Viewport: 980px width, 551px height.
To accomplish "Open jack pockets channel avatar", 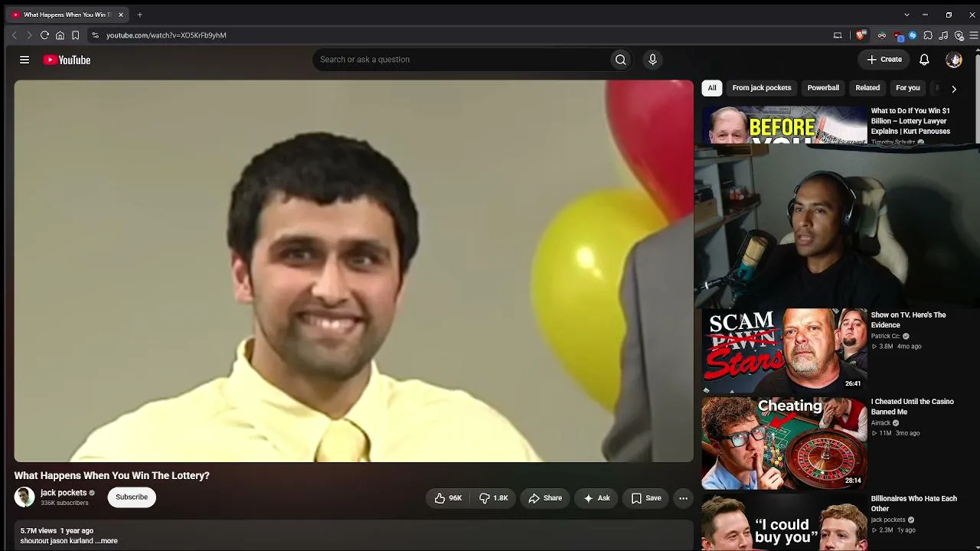I will (24, 497).
